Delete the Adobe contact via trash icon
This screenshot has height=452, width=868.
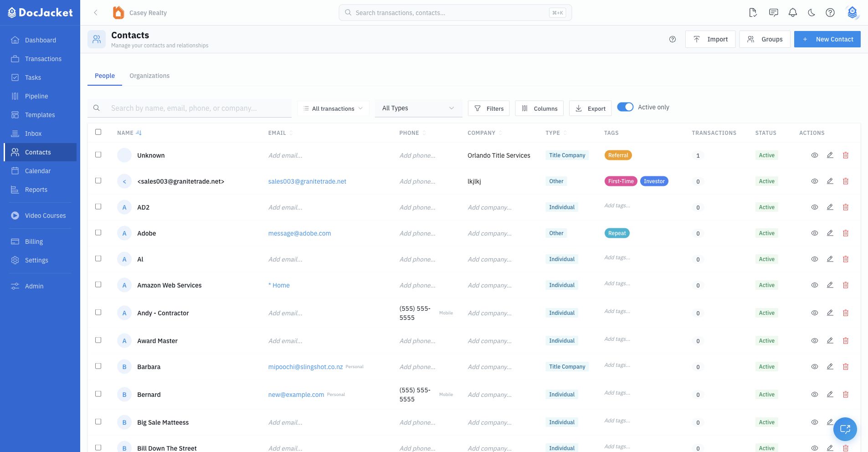(846, 233)
